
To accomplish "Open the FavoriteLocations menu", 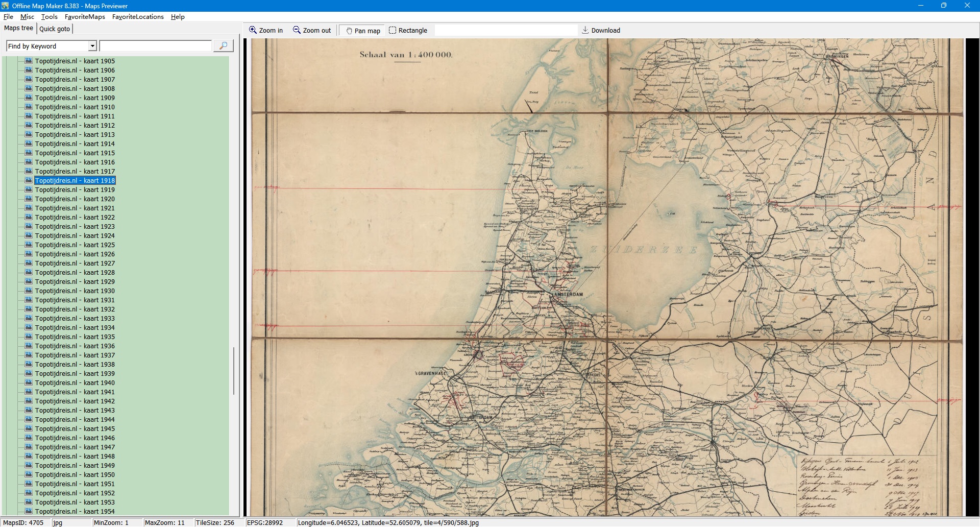I will pyautogui.click(x=138, y=17).
